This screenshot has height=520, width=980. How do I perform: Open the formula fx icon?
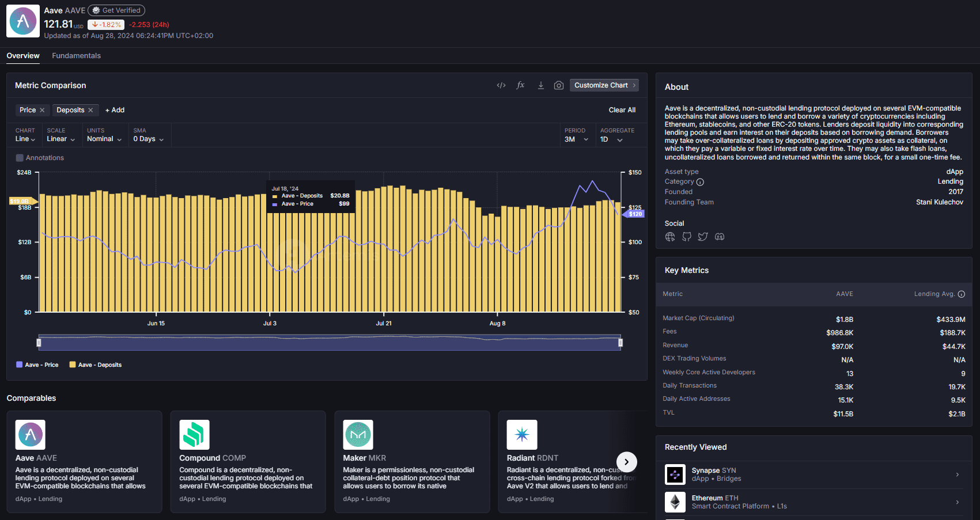(521, 85)
